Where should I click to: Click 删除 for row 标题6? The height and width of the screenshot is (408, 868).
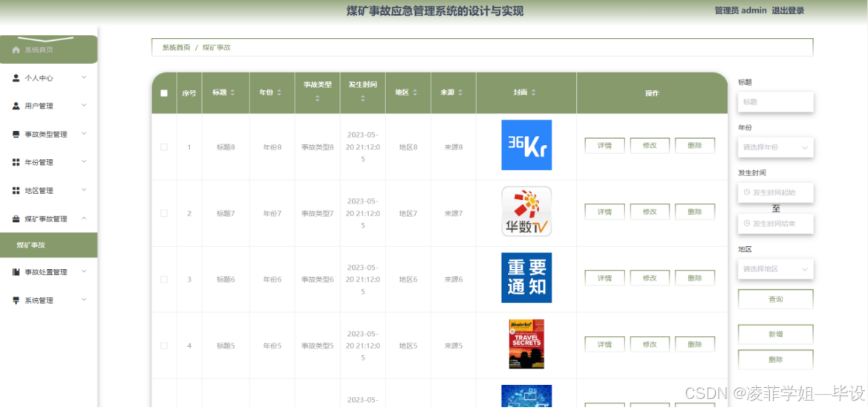[695, 278]
